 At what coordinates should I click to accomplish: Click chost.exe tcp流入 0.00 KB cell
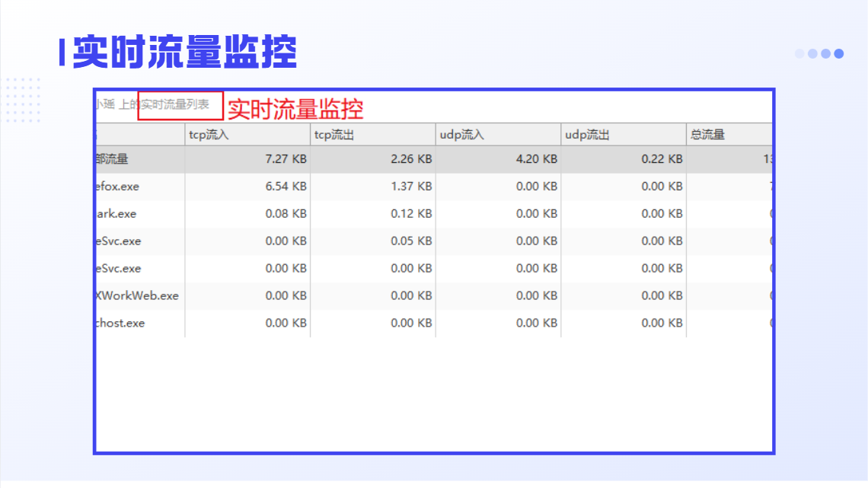(247, 323)
